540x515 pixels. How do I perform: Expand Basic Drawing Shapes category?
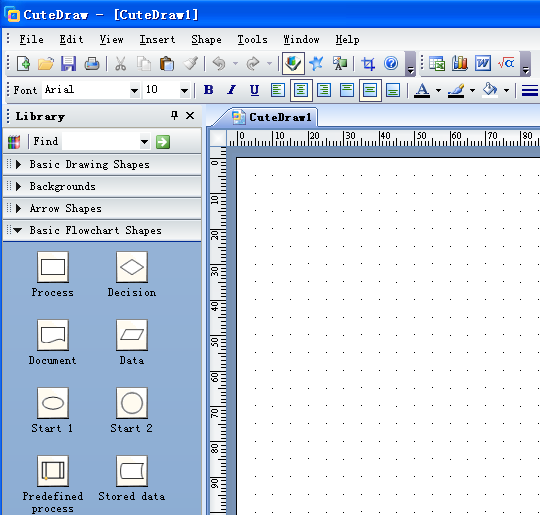pos(102,164)
